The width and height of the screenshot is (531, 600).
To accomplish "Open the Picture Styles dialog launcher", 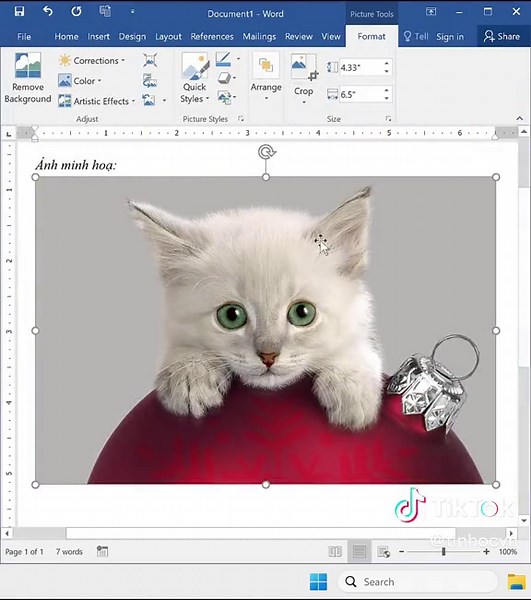I will pyautogui.click(x=241, y=119).
